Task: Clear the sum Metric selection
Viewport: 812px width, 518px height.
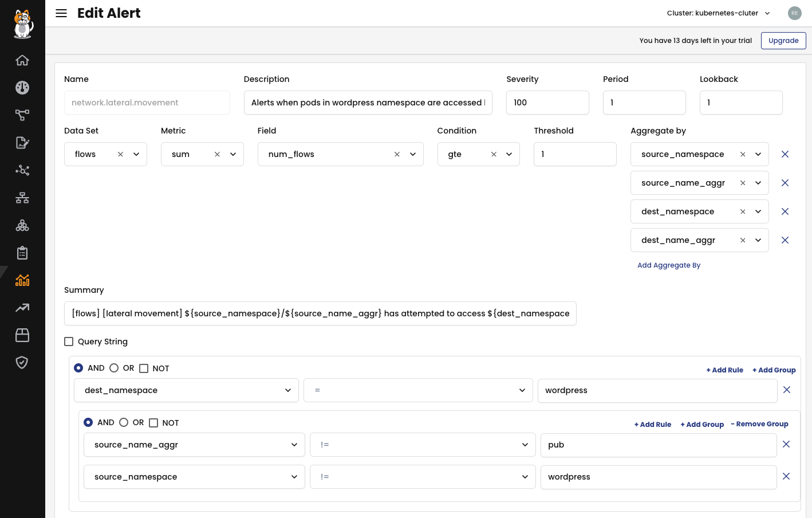Action: [217, 154]
